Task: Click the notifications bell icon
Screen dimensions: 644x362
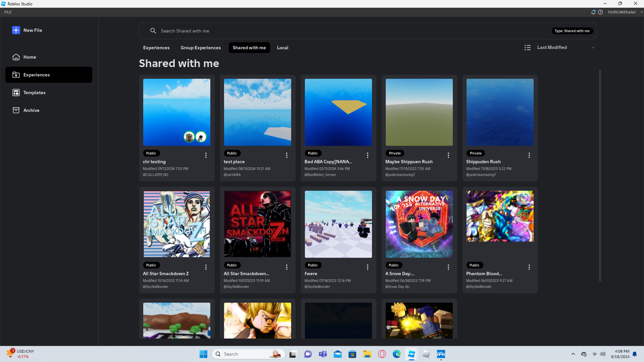Action: click(x=593, y=12)
